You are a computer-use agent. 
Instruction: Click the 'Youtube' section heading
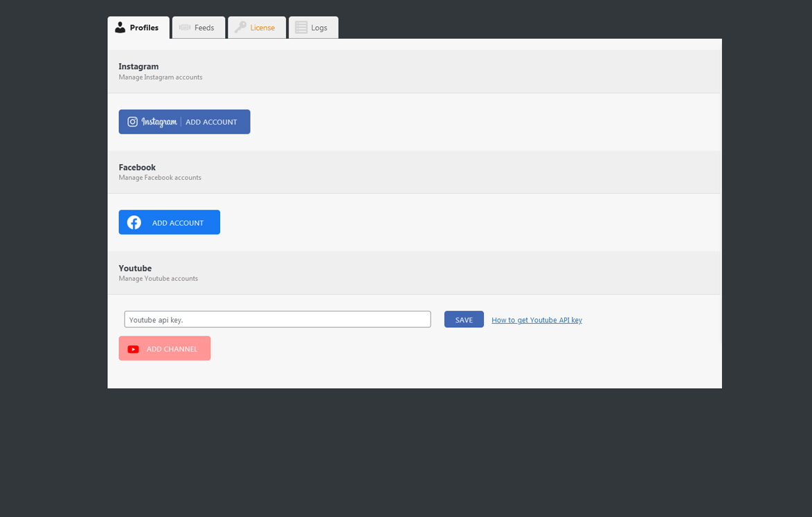(x=135, y=268)
